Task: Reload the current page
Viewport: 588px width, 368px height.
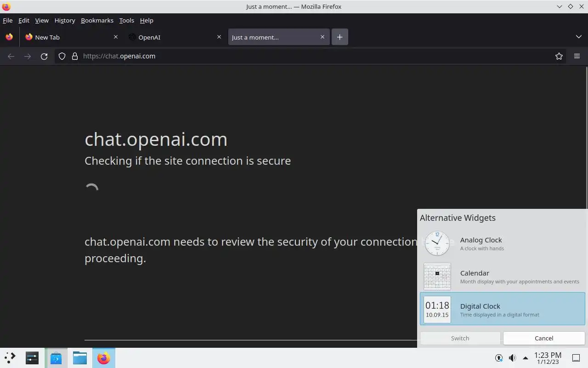Action: click(x=44, y=56)
